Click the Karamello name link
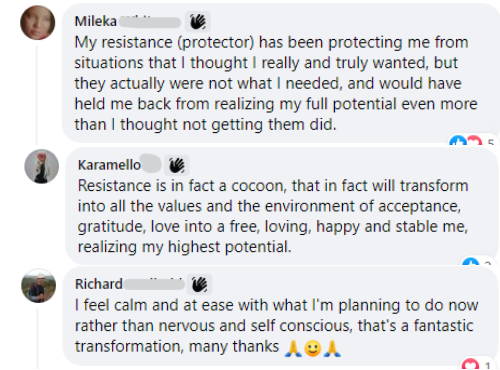Image resolution: width=500 pixels, height=370 pixels. (109, 165)
